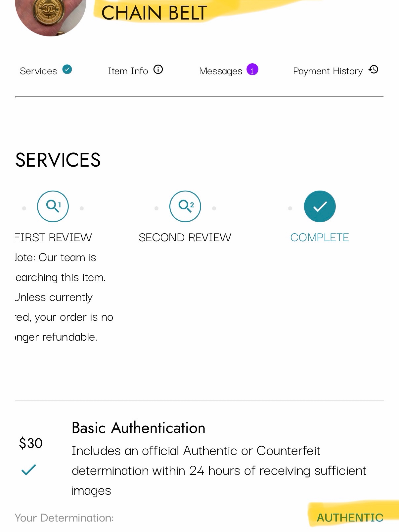Viewport: 399px width, 532px height.
Task: Click the Payment History clock icon
Action: [x=374, y=69]
